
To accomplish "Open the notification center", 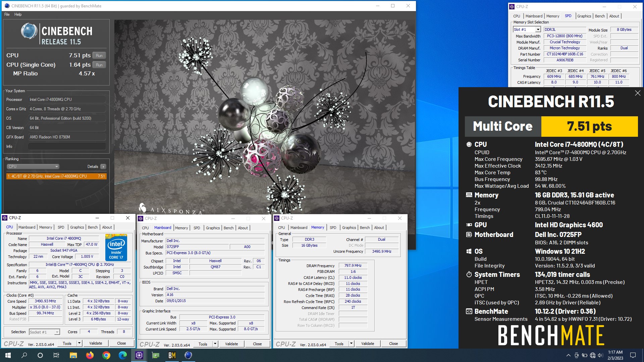I will (x=633, y=355).
